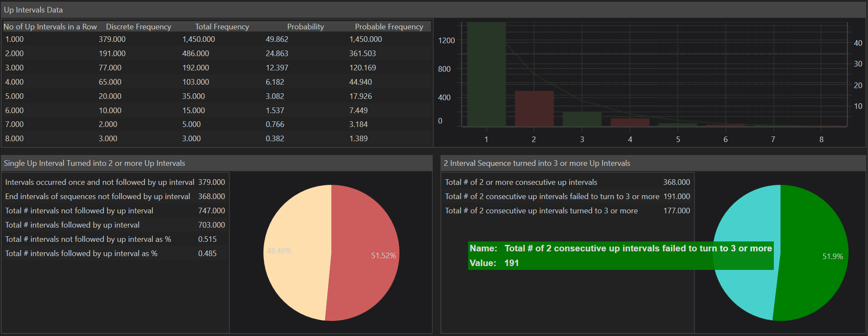Click the green bar above interval 3
This screenshot has height=336, width=868.
582,119
